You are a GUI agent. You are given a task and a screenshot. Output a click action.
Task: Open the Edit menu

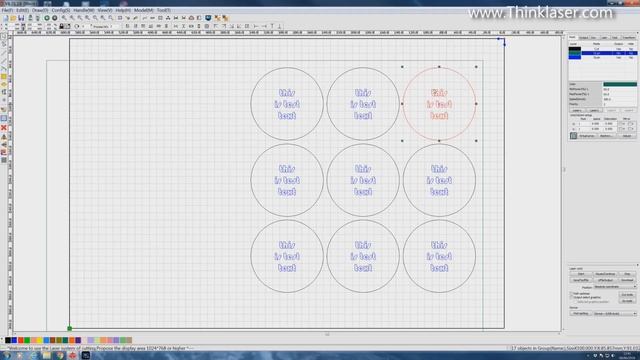click(22, 10)
